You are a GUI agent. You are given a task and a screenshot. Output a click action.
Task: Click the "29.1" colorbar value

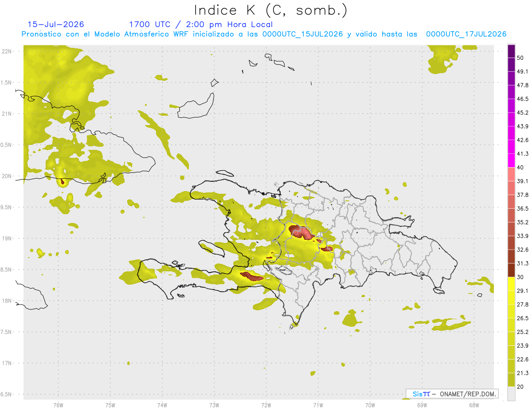point(523,290)
